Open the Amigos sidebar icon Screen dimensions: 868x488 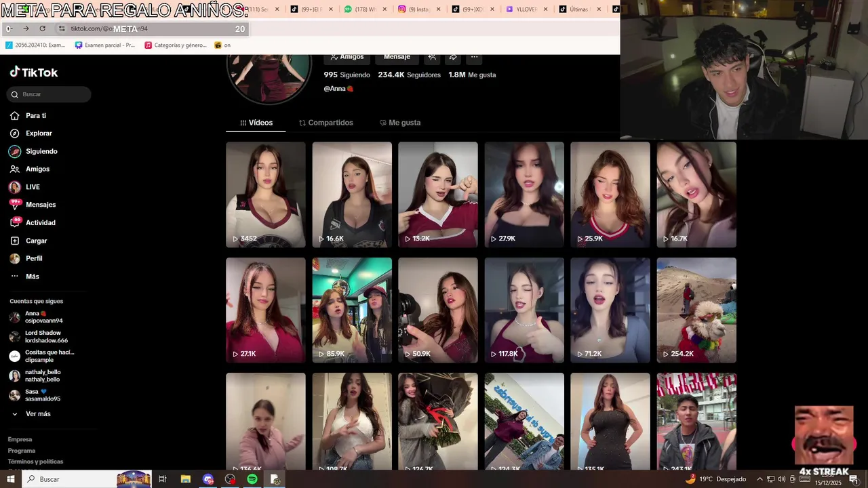(15, 169)
